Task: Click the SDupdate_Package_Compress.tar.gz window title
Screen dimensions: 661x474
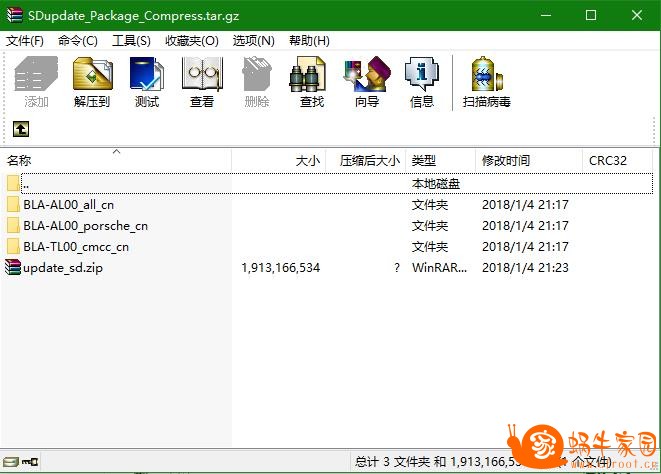Action: pos(134,16)
